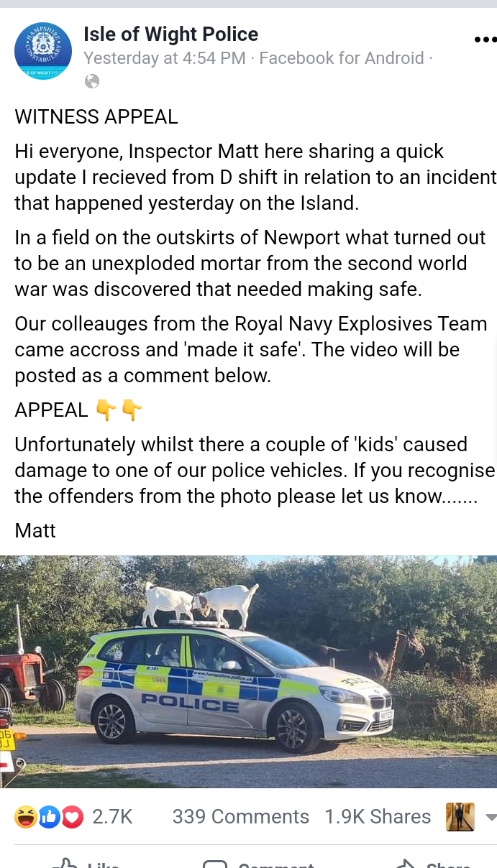Screen dimensions: 497x868
Task: Open the Yesterday at 4:54 PM timestamp
Action: pyautogui.click(x=165, y=58)
